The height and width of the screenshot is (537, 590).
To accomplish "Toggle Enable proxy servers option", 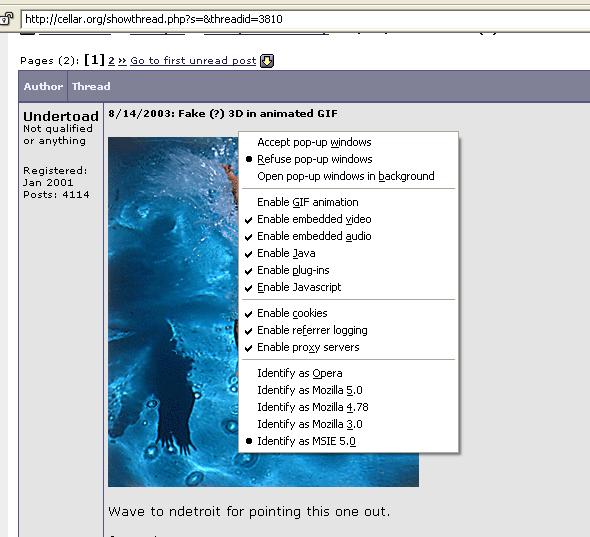I will click(x=348, y=347).
